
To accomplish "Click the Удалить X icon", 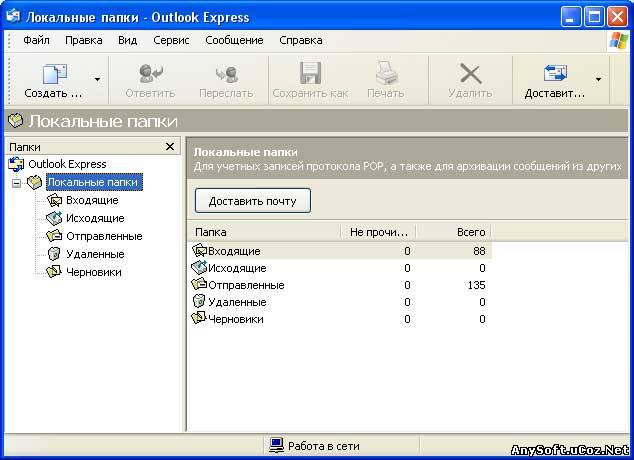I will (470, 74).
